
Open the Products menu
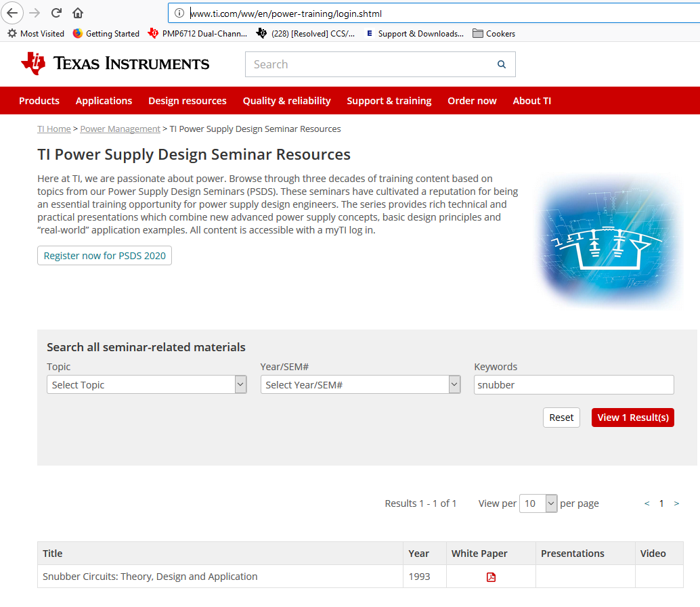pyautogui.click(x=39, y=101)
